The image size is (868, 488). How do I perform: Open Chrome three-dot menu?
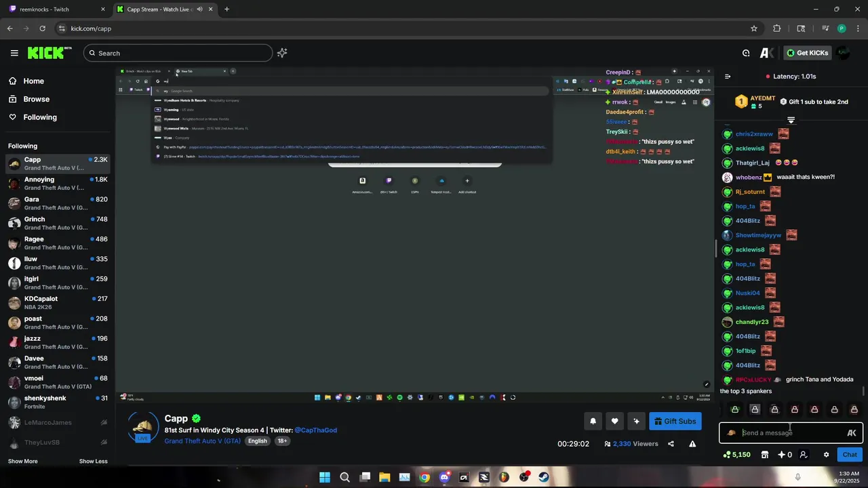pos(858,28)
